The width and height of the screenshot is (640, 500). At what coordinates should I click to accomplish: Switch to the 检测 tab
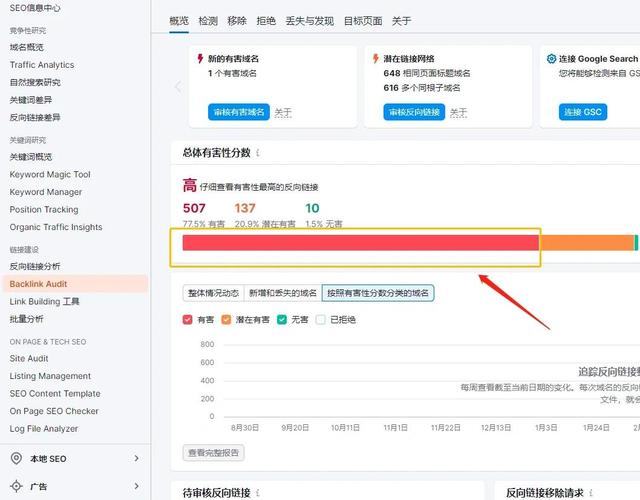point(208,21)
